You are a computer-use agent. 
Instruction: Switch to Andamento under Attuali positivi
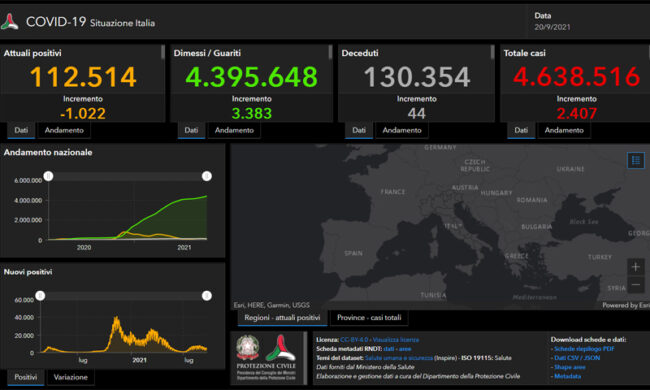64,130
